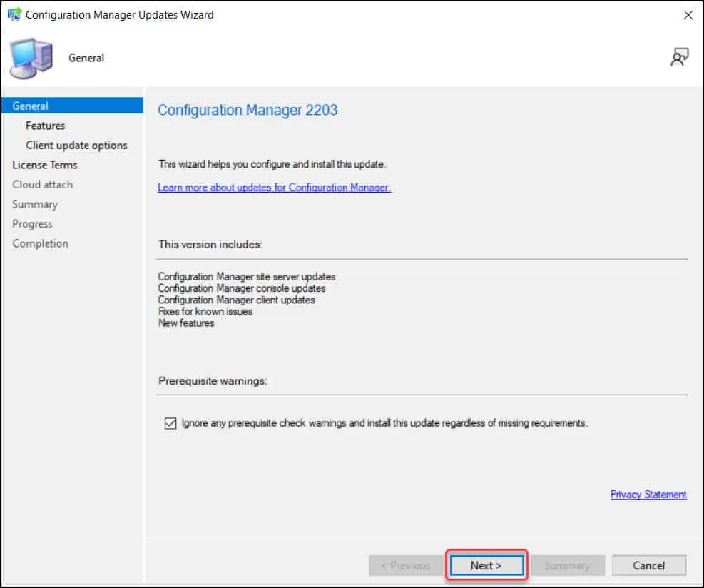Click 'This wizard helps you configure' text
Viewport: 704px width, 588px height.
[x=272, y=164]
